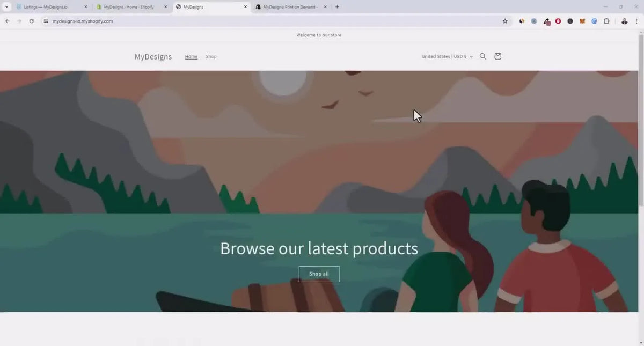This screenshot has height=346, width=644.
Task: Open the Chrome profile avatar
Action: 624,21
